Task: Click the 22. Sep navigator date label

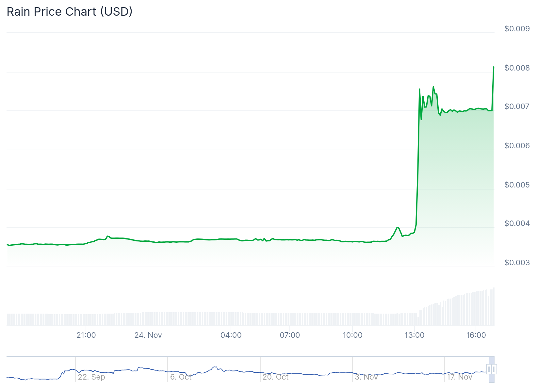Action: (x=91, y=377)
